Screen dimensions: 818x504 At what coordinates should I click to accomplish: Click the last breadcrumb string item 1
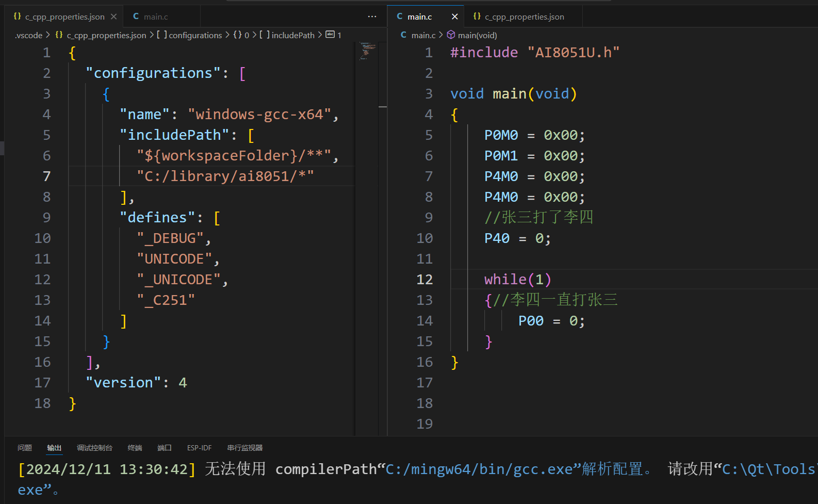click(339, 35)
